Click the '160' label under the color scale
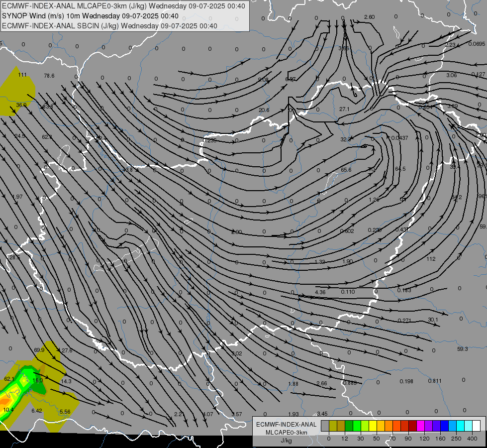Viewport: 487px width, 448px height. coord(440,439)
